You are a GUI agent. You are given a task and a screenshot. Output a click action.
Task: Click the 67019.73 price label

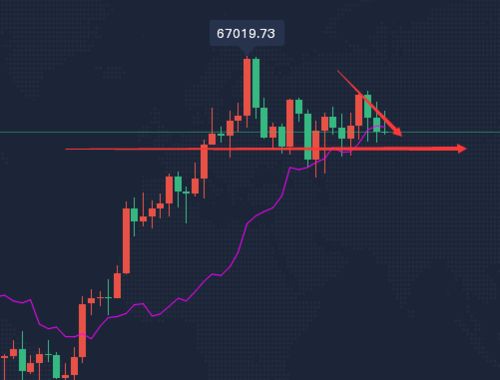(x=246, y=33)
